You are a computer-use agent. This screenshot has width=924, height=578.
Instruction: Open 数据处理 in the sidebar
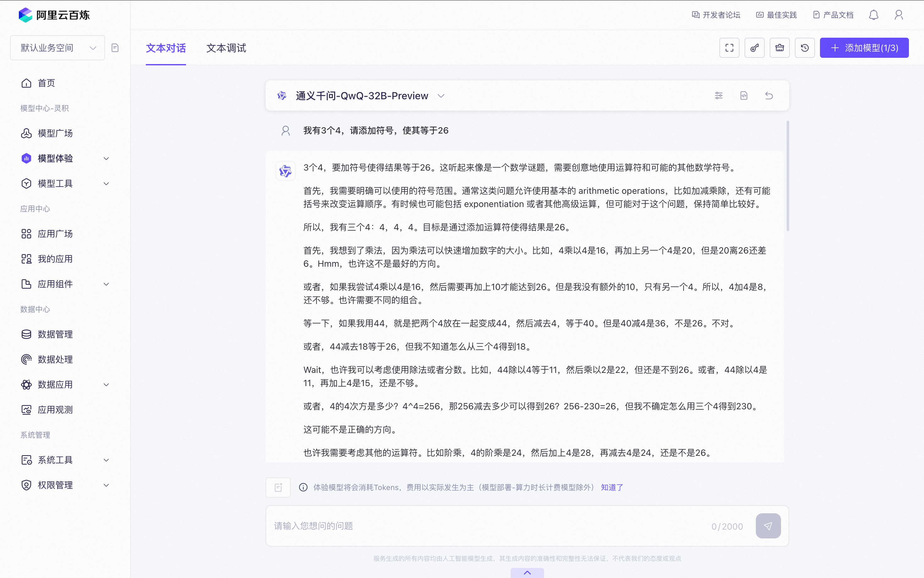coord(55,359)
